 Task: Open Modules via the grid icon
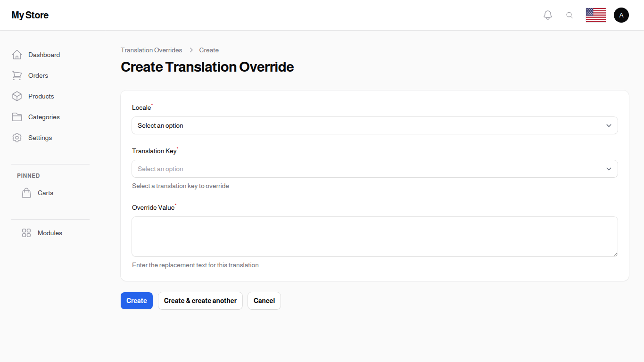[26, 233]
